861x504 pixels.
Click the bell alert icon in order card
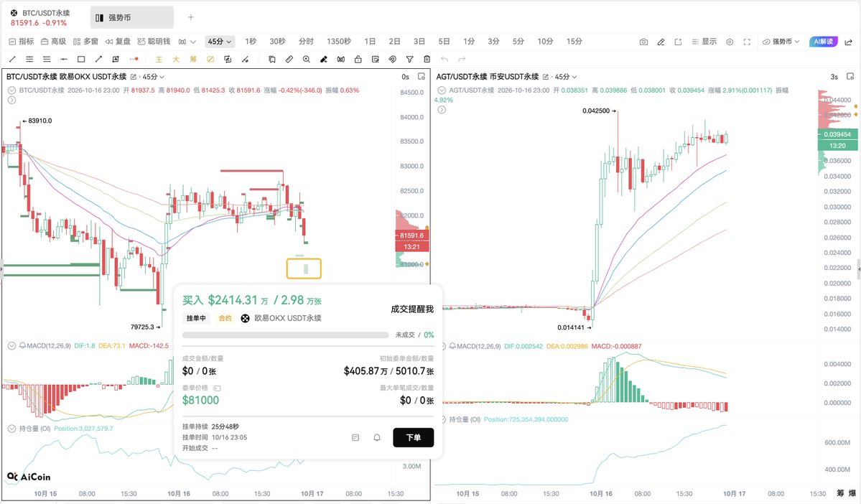pyautogui.click(x=377, y=437)
